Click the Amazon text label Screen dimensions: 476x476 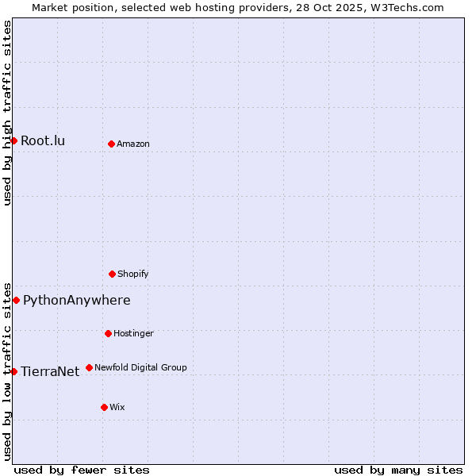point(133,144)
